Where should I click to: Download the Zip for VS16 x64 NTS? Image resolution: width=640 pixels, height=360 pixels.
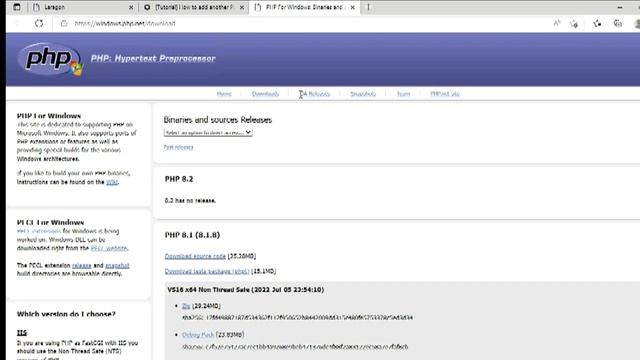point(186,306)
